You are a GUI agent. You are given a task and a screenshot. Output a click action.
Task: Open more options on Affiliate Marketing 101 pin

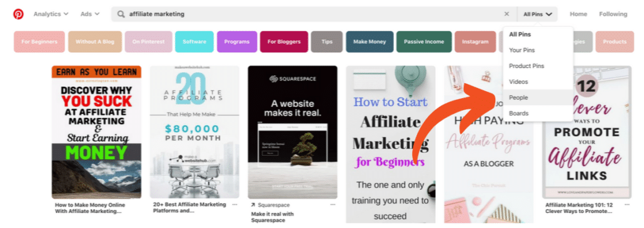coord(626,204)
